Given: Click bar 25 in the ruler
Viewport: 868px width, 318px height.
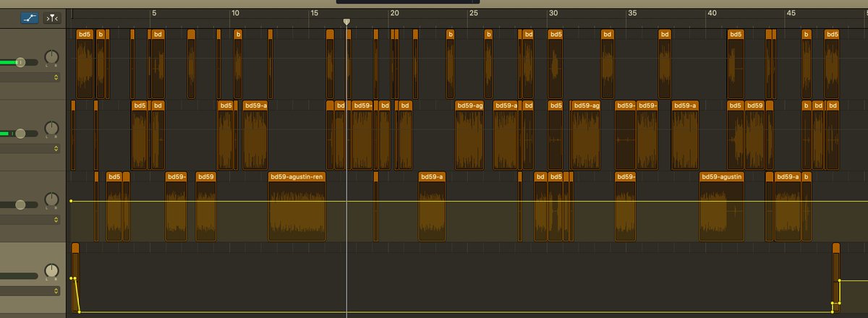Looking at the screenshot, I should click(474, 13).
